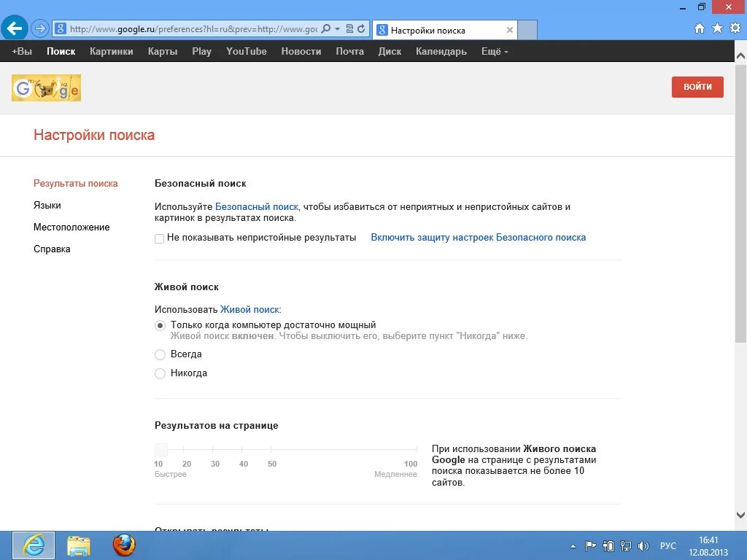
Task: Follow the Живой поиск link
Action: [x=249, y=309]
